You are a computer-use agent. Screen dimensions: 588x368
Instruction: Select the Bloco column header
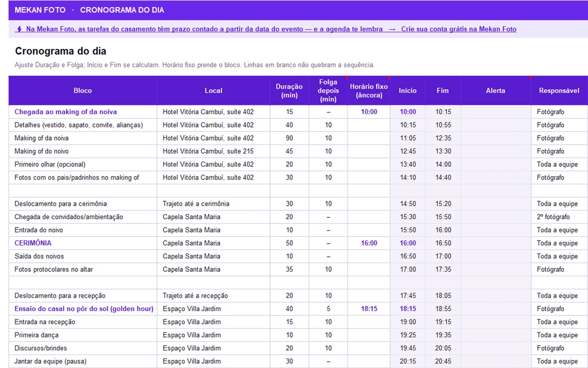click(83, 90)
